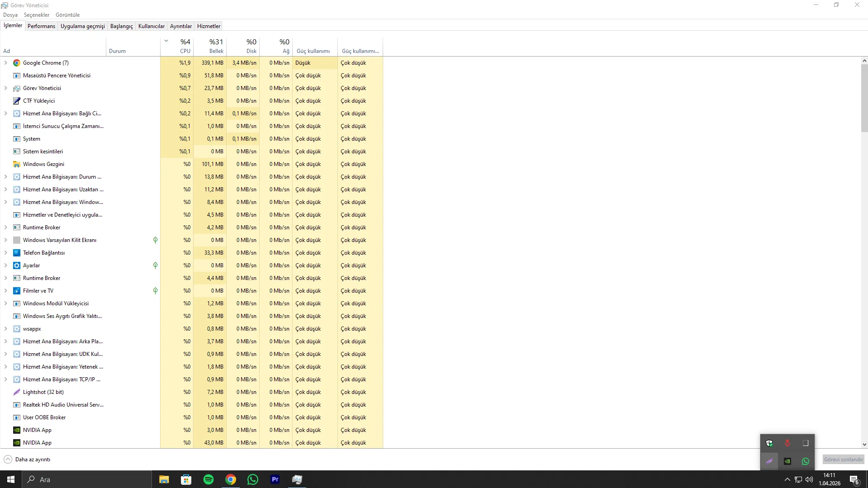
Task: Open NVIDIA icon in the tray flyout
Action: pyautogui.click(x=787, y=461)
